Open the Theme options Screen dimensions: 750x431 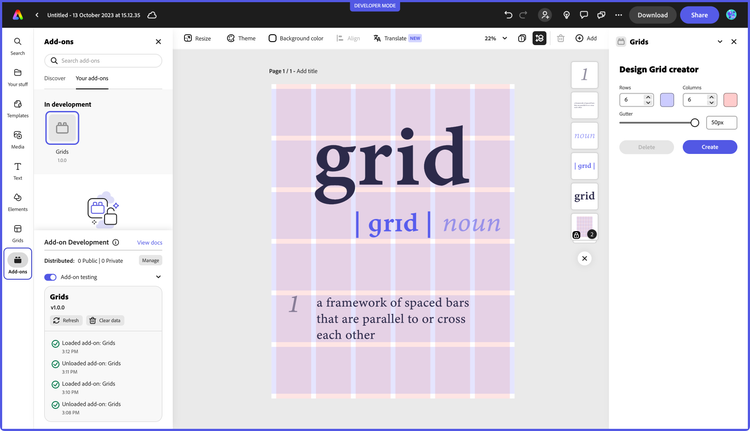coord(241,38)
